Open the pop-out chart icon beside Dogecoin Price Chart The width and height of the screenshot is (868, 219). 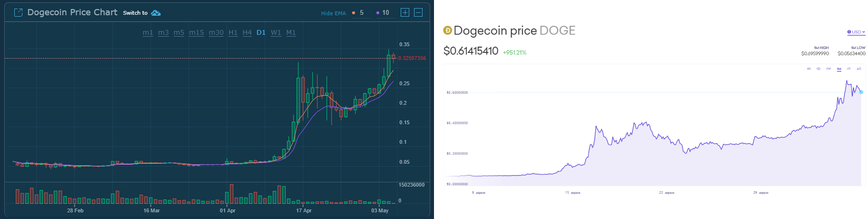18,13
